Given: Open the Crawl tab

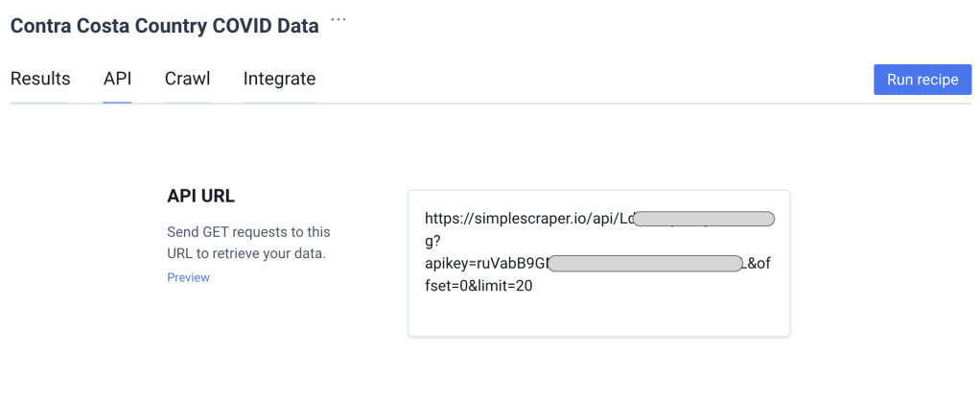Looking at the screenshot, I should click(187, 79).
